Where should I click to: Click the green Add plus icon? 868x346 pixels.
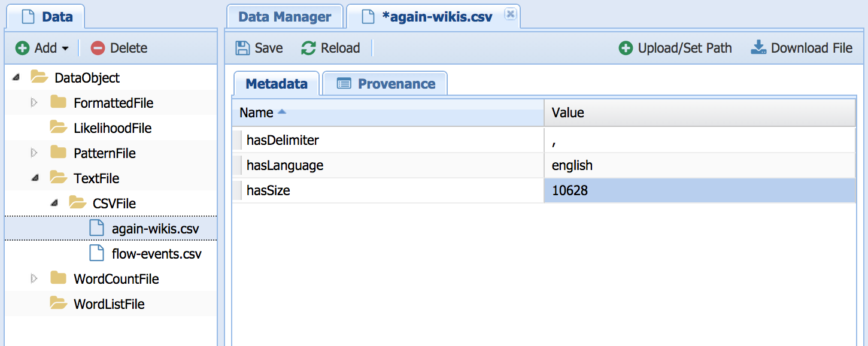(x=22, y=48)
